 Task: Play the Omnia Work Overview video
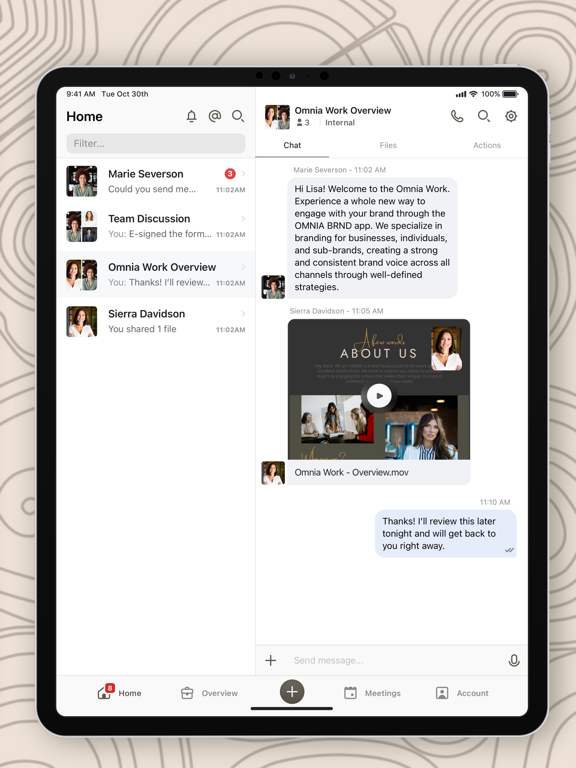[x=379, y=396]
